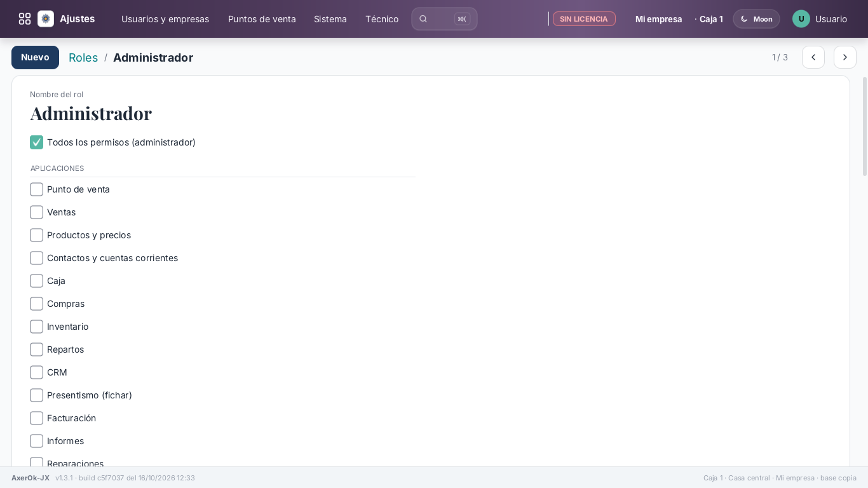Enable Presentismo (fichar) checkbox
Image resolution: width=868 pixels, height=488 pixels.
(37, 395)
